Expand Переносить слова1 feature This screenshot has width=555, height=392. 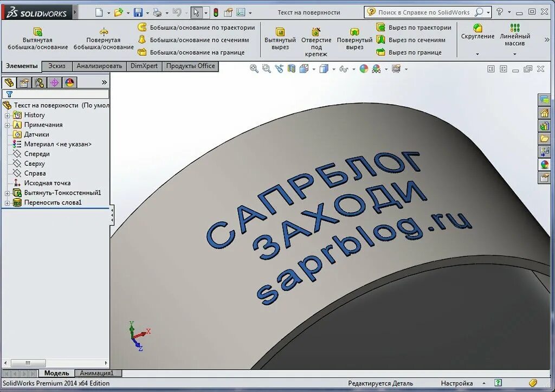(x=7, y=203)
